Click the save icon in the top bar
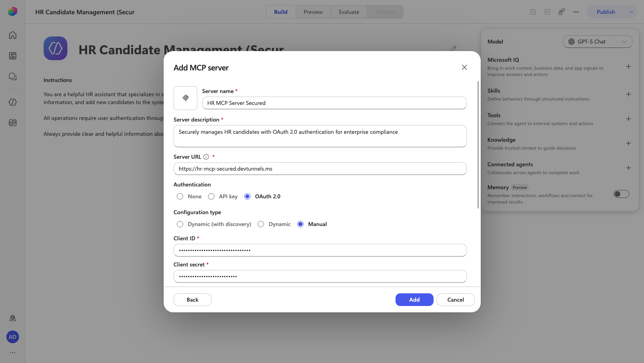This screenshot has height=363, width=644. 533,12
